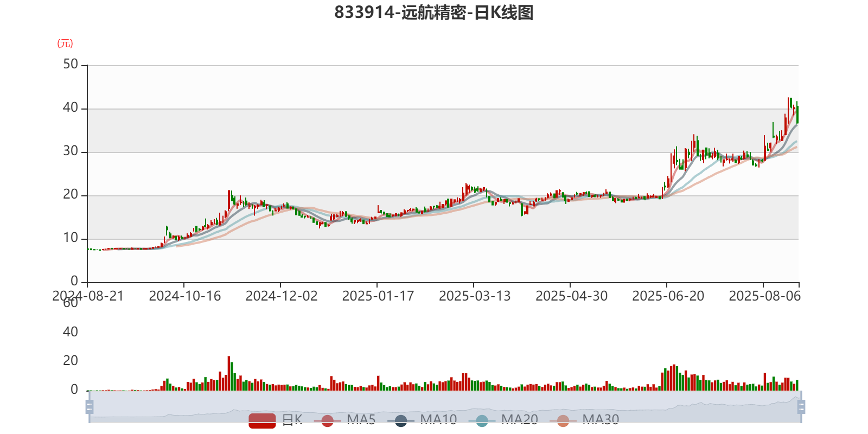Click the tallest volume bar near November 2024
The image size is (868, 434).
coord(229,373)
